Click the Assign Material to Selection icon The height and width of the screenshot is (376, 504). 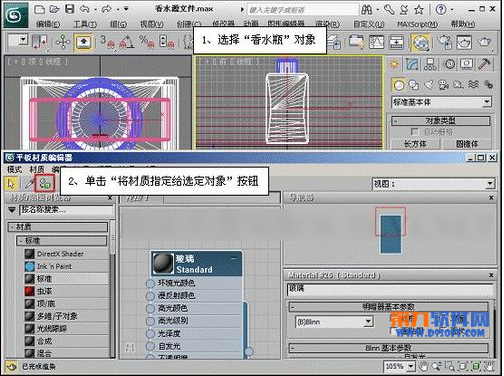(45, 183)
